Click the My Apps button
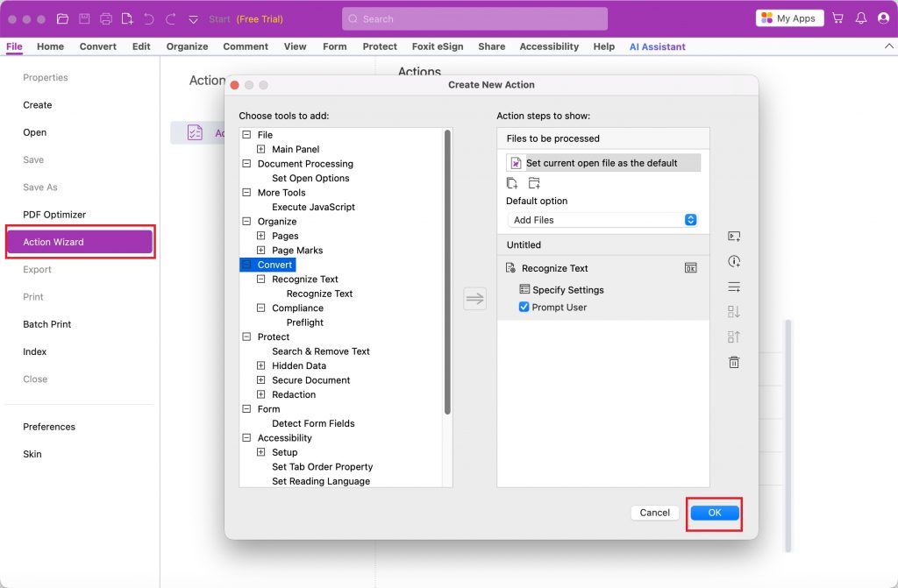The image size is (898, 588). tap(790, 18)
